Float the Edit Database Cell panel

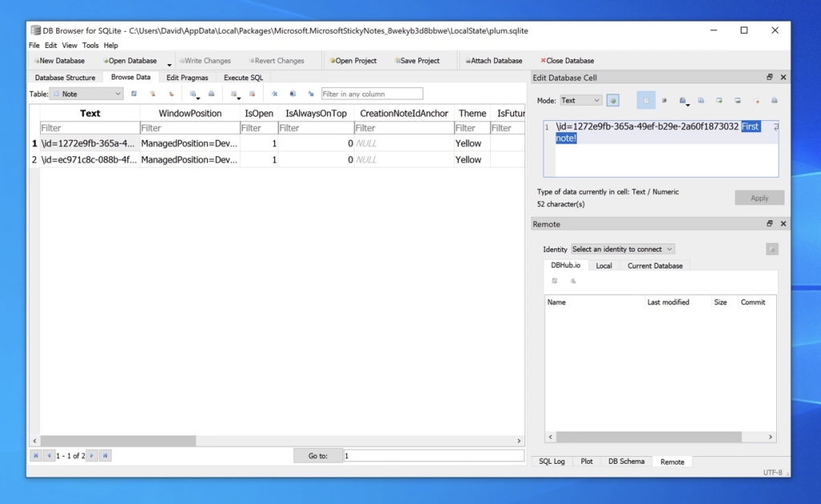coord(769,78)
